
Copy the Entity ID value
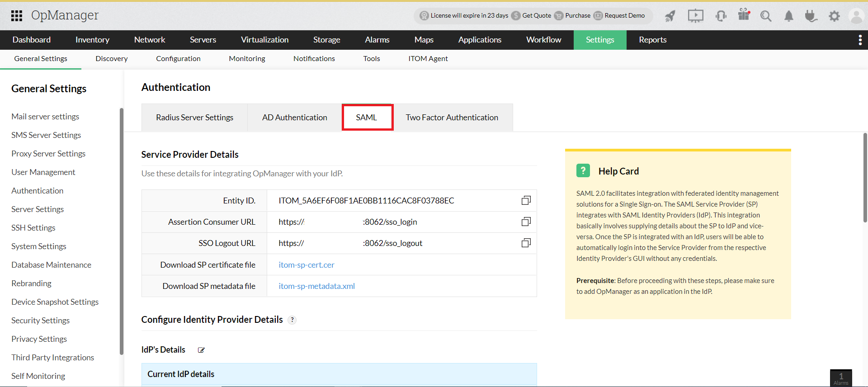(x=526, y=200)
